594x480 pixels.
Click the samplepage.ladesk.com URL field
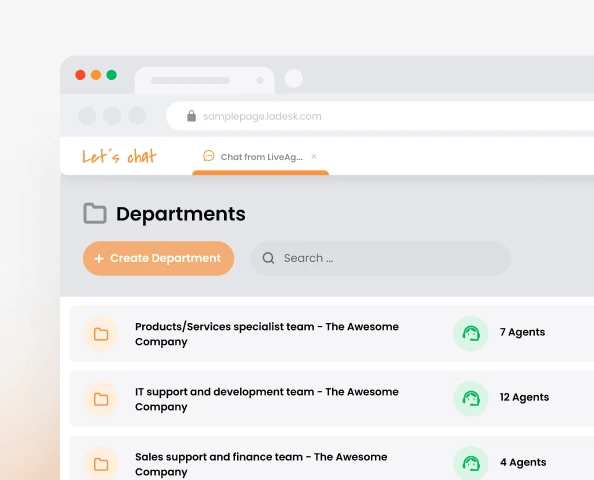coord(380,116)
